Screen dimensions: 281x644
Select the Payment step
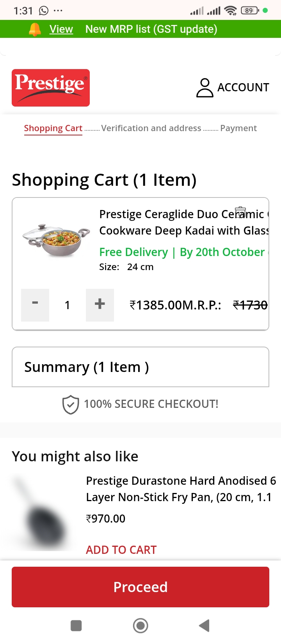click(x=238, y=128)
